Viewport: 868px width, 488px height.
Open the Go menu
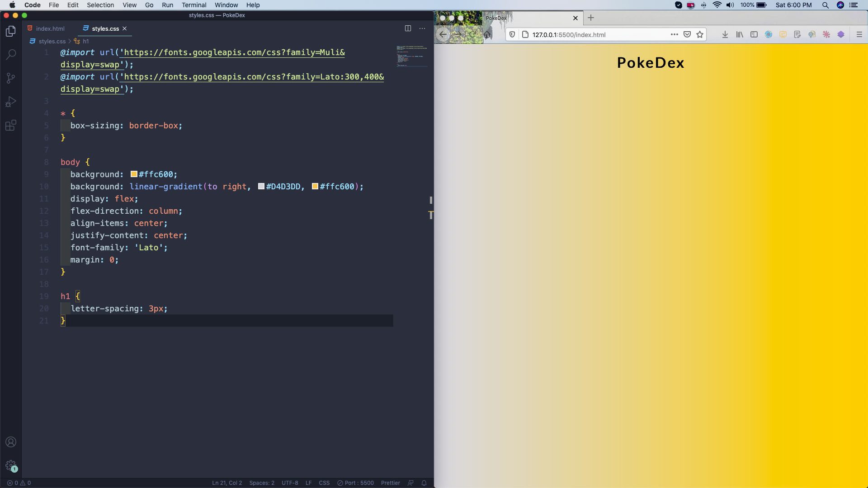(x=149, y=5)
